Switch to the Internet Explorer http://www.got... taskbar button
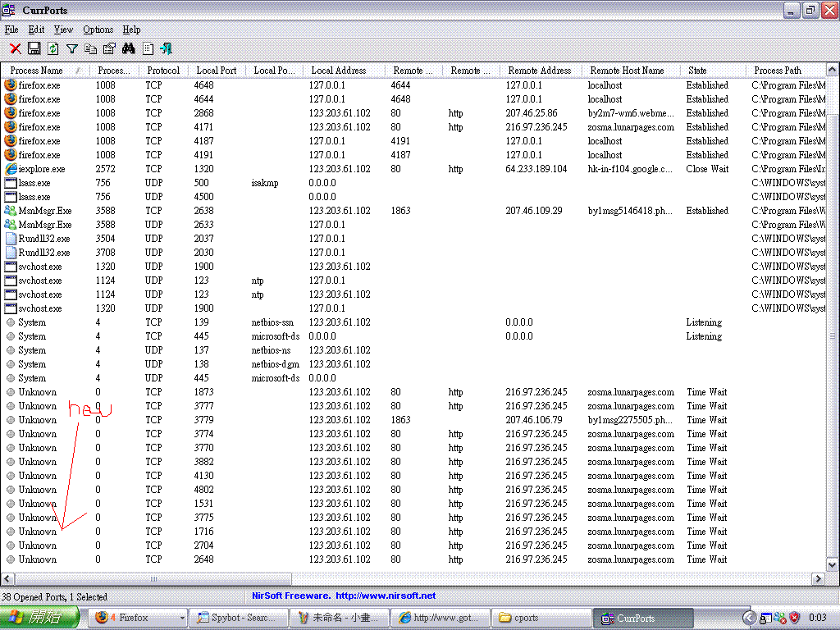 441,618
